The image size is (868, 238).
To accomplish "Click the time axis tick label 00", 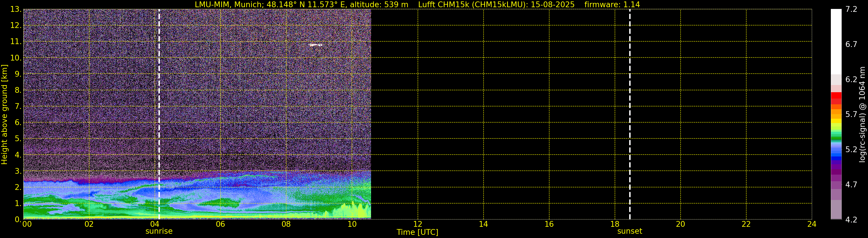I will click(27, 224).
